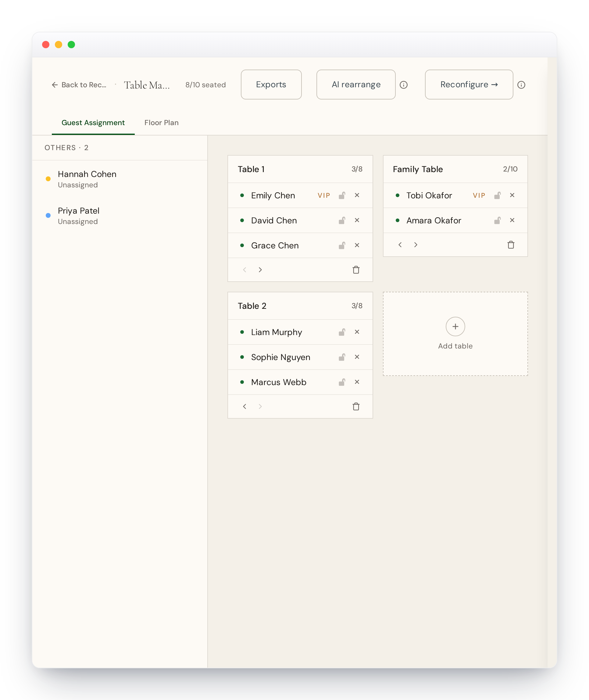This screenshot has height=700, width=589.
Task: Switch to the Floor Plan tab
Action: 161,123
